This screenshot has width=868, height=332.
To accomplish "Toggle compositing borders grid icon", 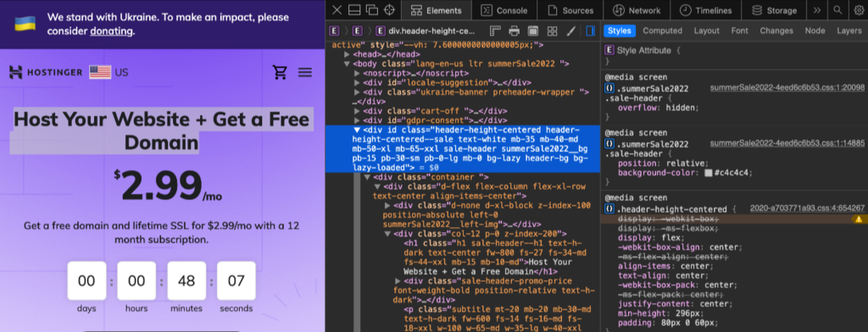I will coord(552,30).
